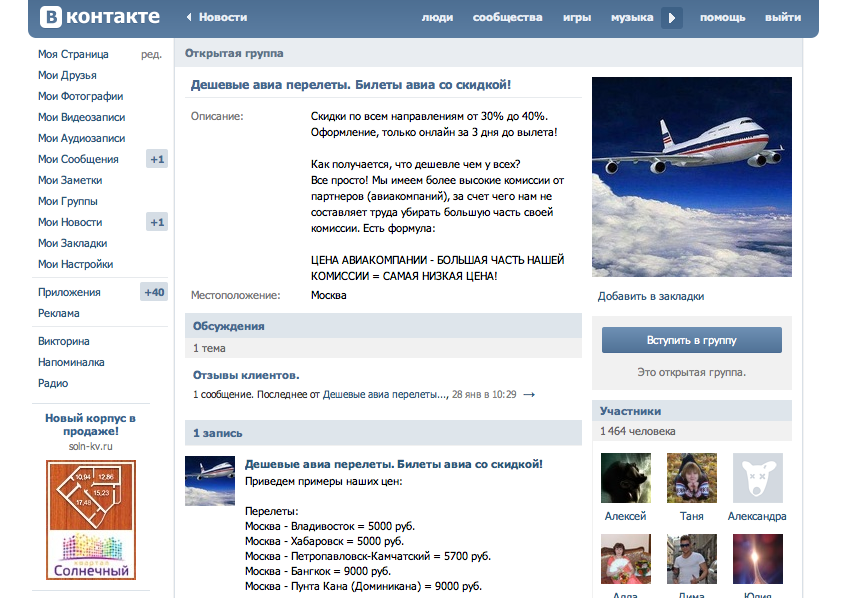Click the soln-kv.ru ad link
Image resolution: width=848 pixels, height=598 pixels.
90,446
